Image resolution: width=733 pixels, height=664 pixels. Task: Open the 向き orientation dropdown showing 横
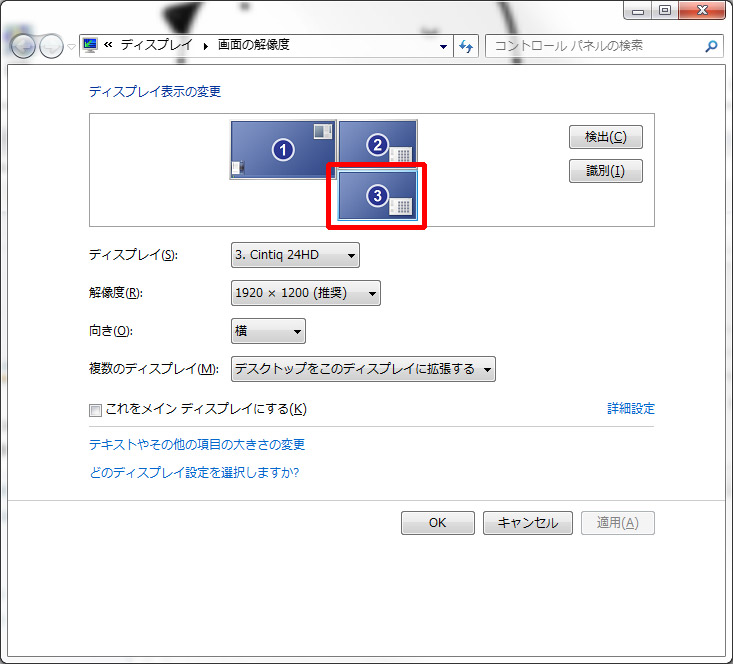(268, 331)
